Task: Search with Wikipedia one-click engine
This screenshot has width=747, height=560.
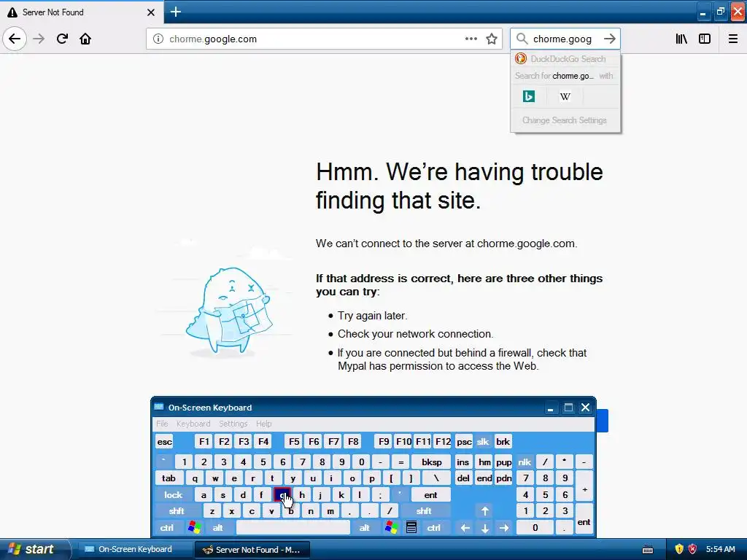Action: 565,96
